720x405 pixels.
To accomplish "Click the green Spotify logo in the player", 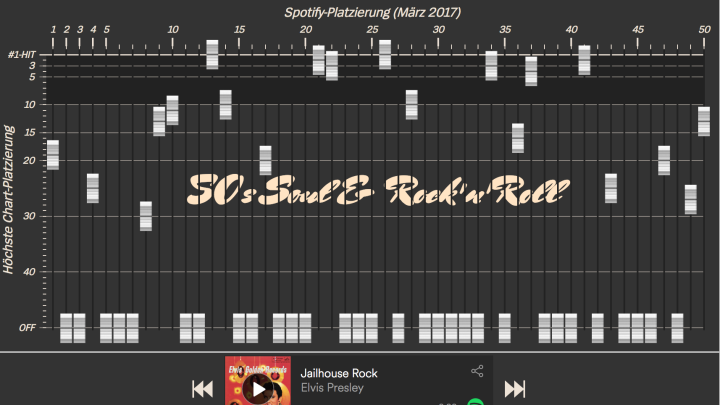I will [475, 402].
